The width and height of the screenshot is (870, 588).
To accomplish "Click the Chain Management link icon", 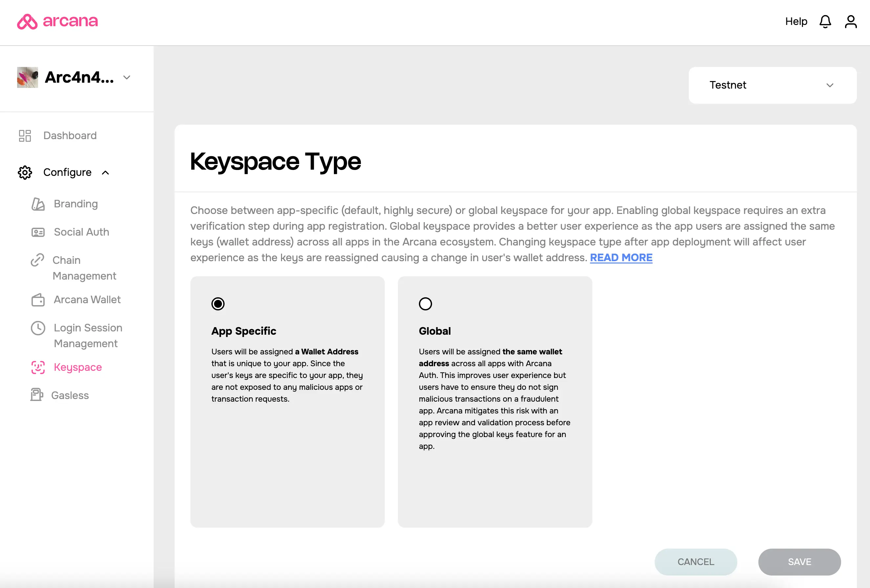I will click(x=37, y=260).
